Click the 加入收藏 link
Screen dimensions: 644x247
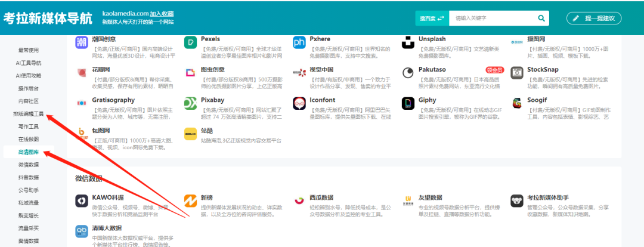pyautogui.click(x=162, y=14)
